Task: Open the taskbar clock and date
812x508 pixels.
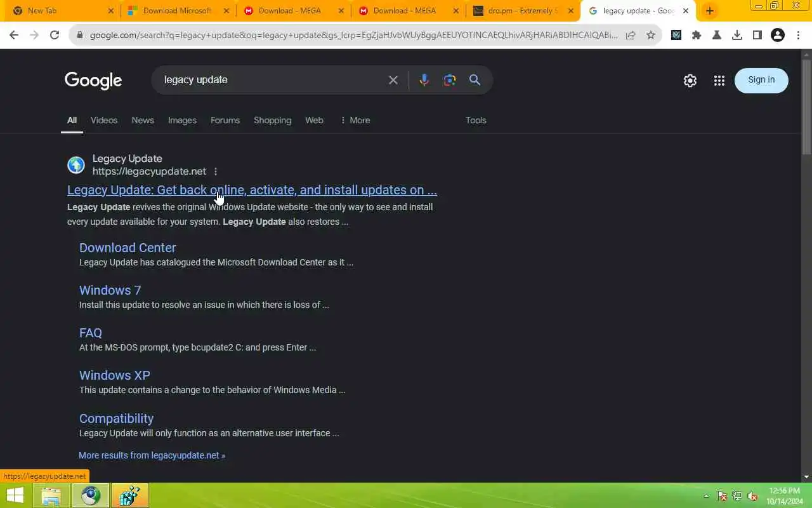Action: coord(784,496)
